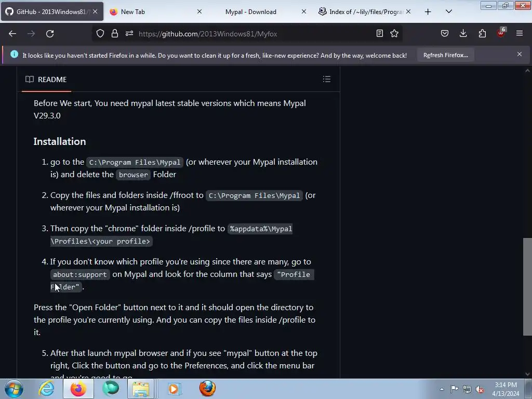Screen dimensions: 532x399
Task: Click the '%appdata%\Mypal' code text
Action: point(261,229)
